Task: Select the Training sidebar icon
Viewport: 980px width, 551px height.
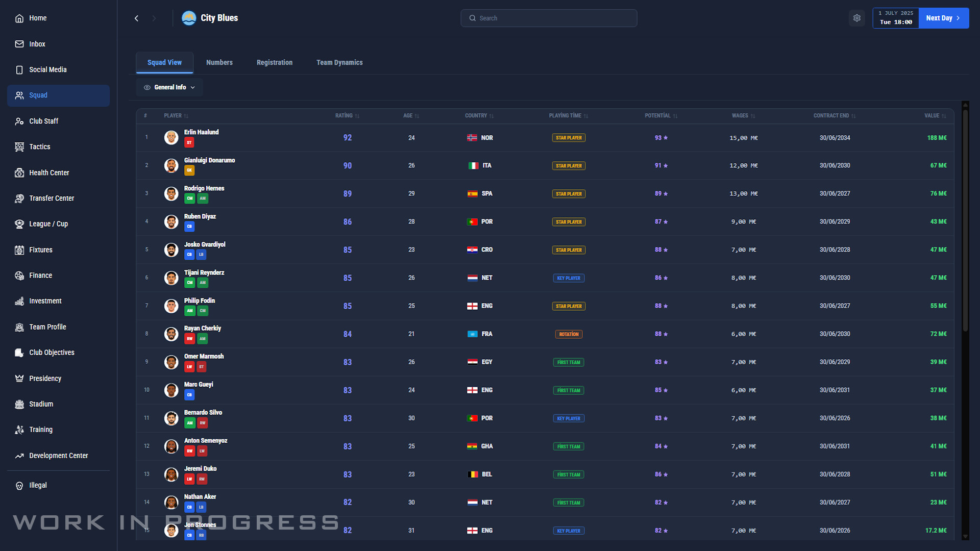Action: pyautogui.click(x=40, y=429)
